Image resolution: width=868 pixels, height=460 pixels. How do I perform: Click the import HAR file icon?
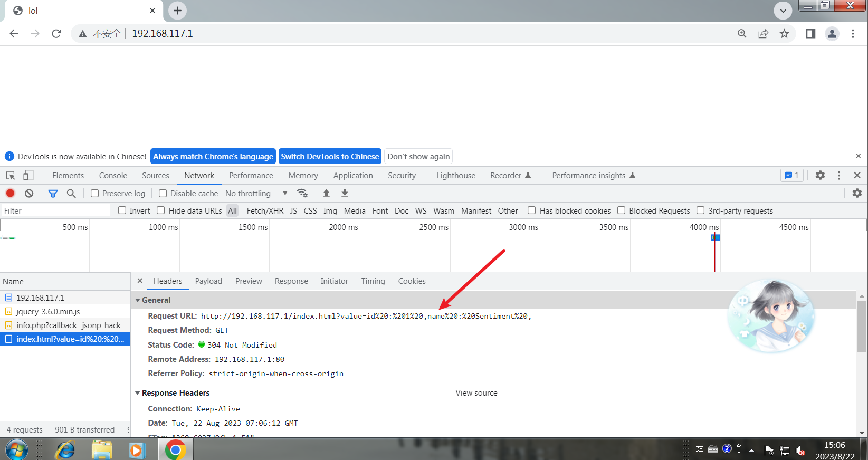tap(326, 193)
